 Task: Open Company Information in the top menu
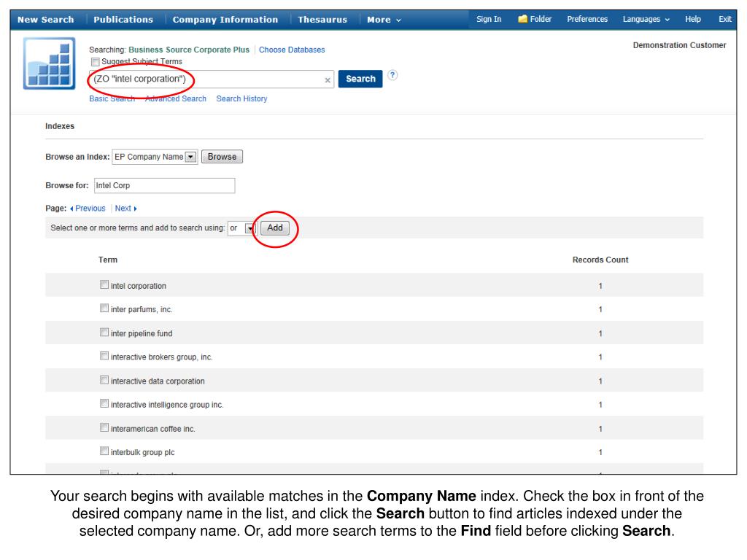(225, 20)
